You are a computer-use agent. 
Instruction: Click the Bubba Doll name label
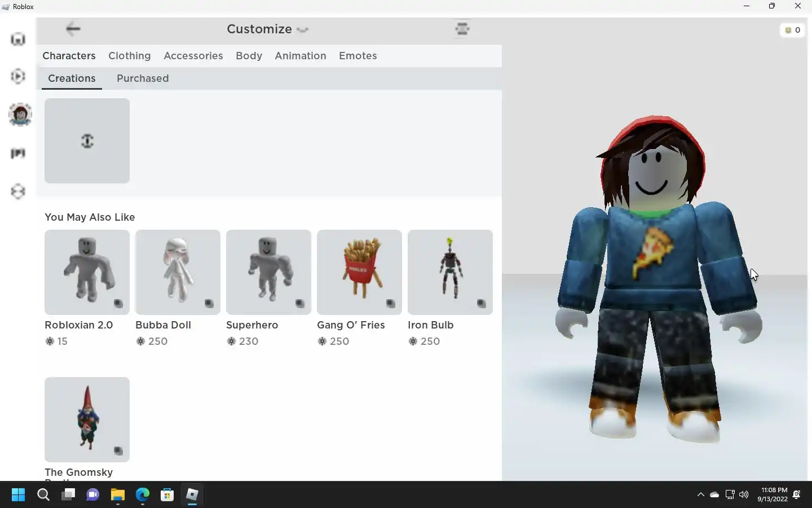pyautogui.click(x=163, y=325)
